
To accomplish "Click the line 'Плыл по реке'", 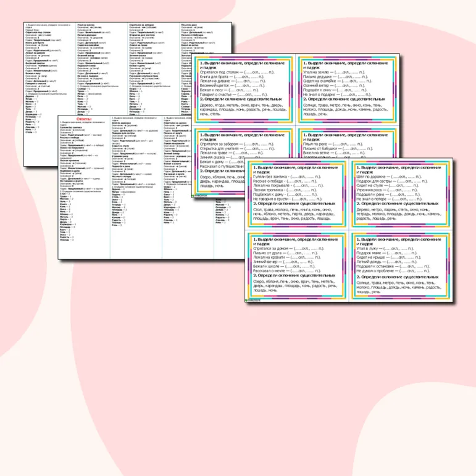I will [333, 144].
